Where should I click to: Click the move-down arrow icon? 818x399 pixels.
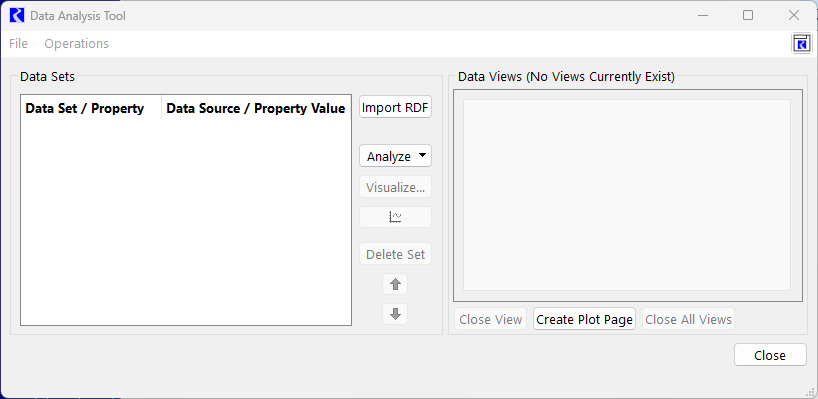(395, 314)
